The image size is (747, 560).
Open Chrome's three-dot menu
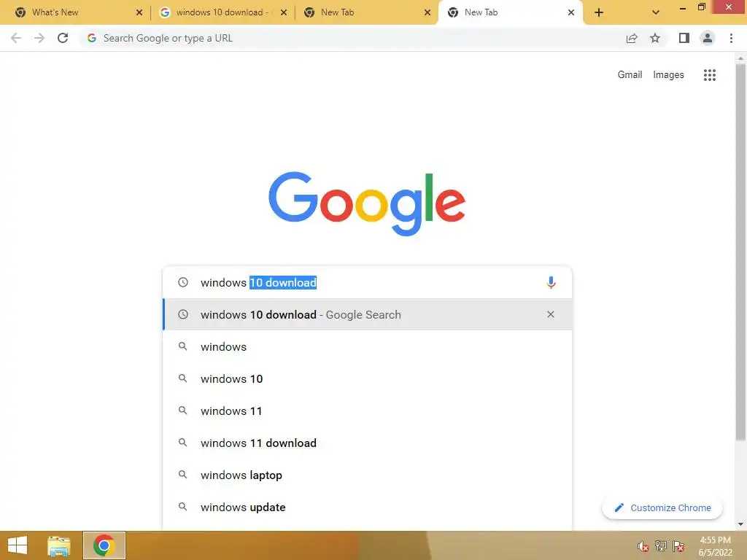click(x=731, y=38)
